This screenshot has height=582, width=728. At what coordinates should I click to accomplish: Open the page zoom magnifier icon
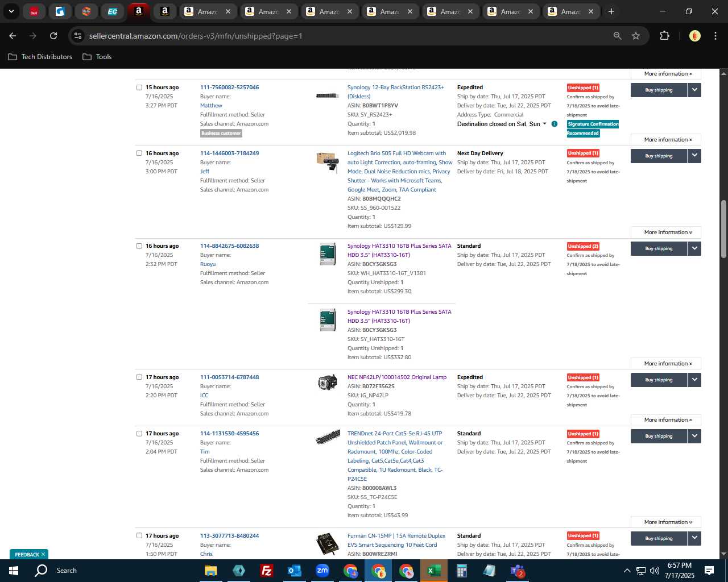tap(617, 36)
